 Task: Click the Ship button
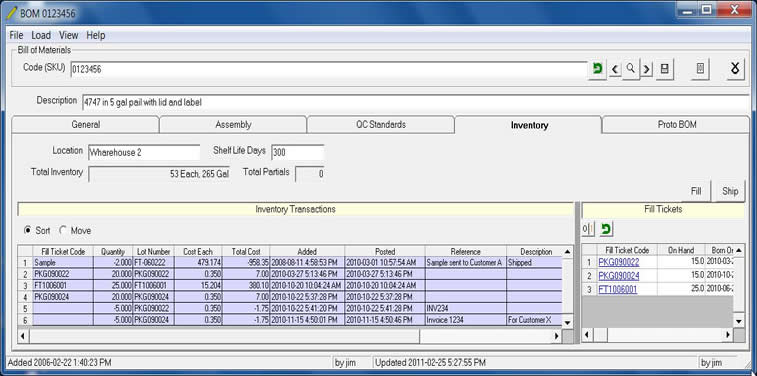click(730, 191)
